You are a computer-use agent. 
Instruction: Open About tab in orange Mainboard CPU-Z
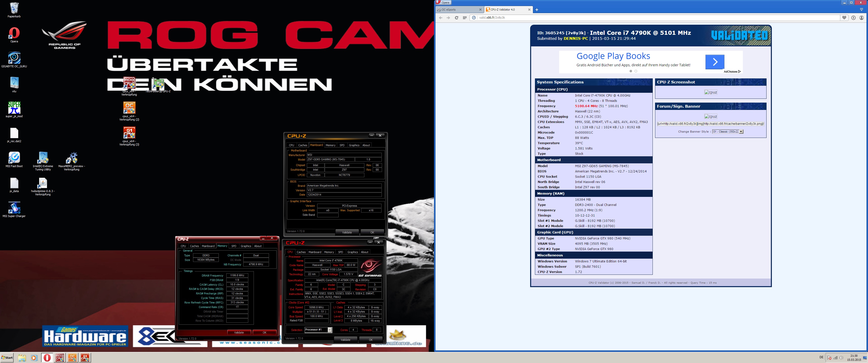[x=366, y=145]
